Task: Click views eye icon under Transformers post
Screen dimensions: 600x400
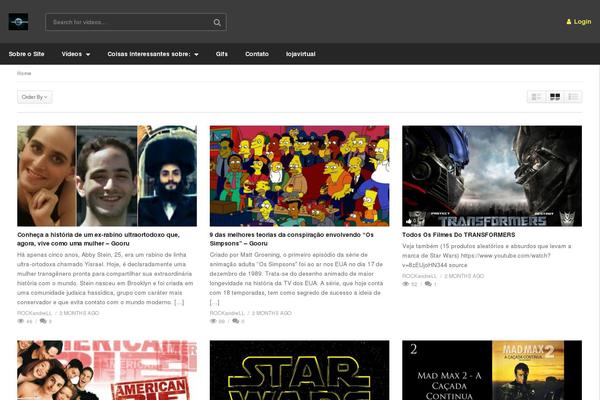Action: point(406,284)
